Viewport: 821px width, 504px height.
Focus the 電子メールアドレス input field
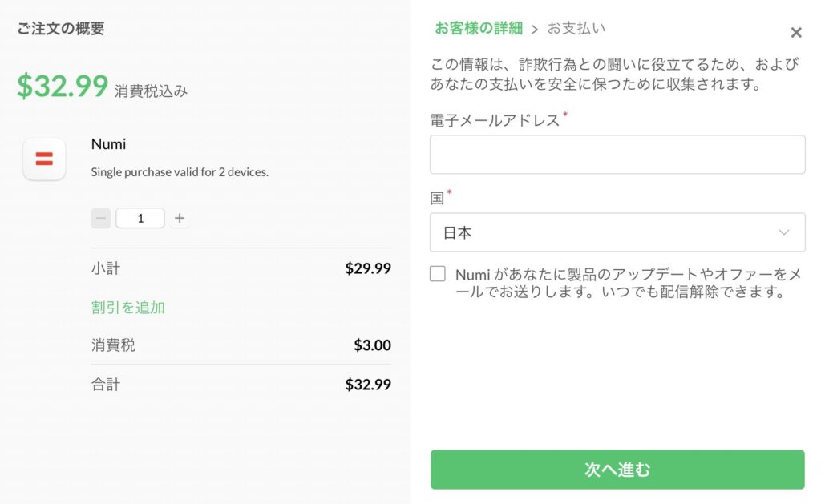coord(617,155)
